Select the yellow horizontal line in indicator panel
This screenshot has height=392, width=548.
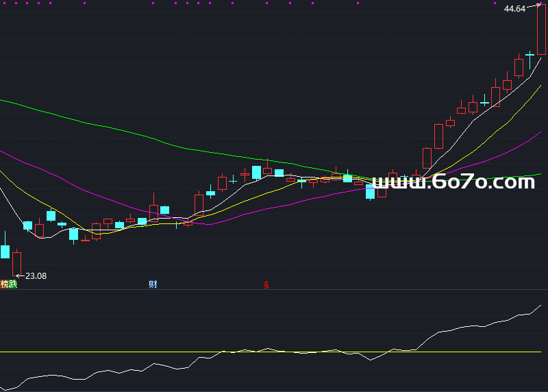pyautogui.click(x=271, y=352)
